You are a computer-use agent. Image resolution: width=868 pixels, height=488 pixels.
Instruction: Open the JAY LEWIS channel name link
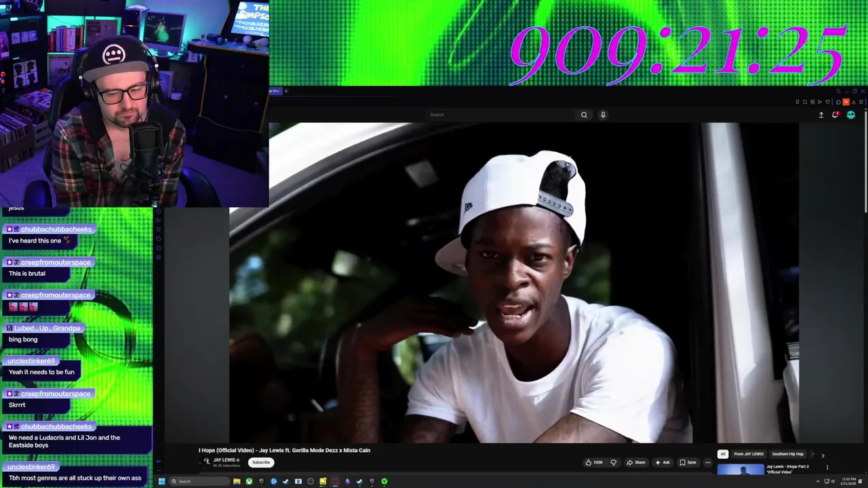point(224,460)
